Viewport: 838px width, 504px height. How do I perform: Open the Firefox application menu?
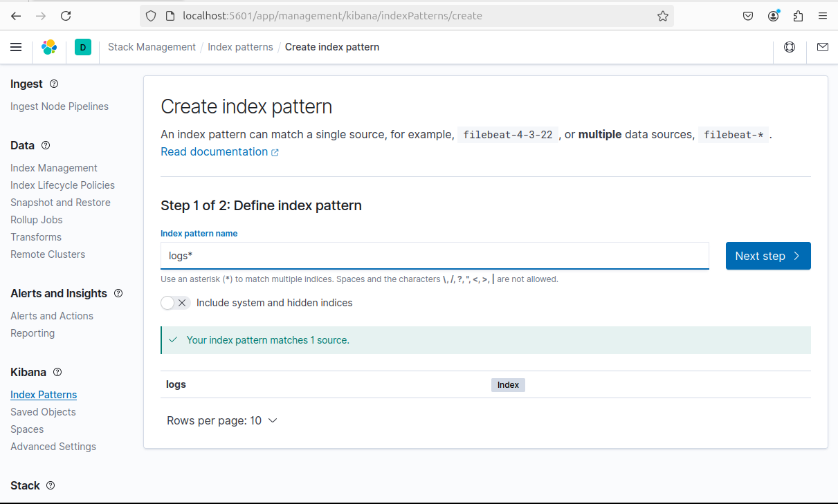click(822, 16)
